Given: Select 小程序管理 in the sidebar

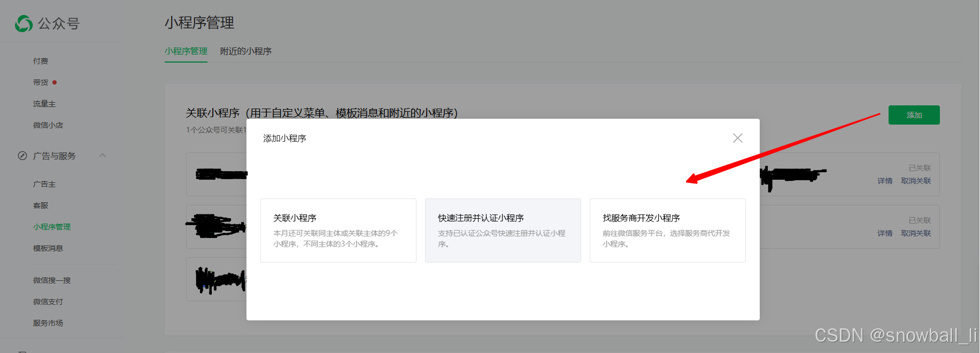Looking at the screenshot, I should coord(52,227).
